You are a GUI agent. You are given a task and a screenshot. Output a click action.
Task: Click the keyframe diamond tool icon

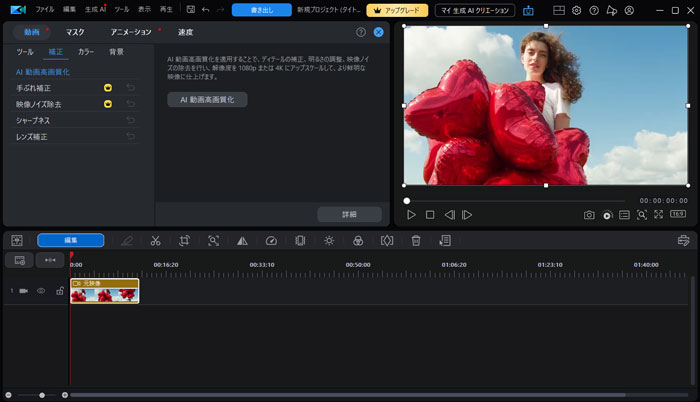pos(387,241)
